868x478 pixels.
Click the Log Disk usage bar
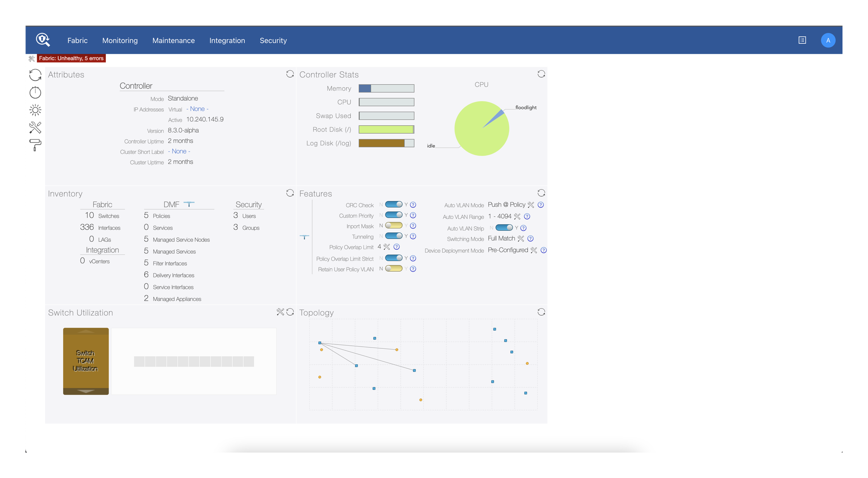[x=386, y=143]
